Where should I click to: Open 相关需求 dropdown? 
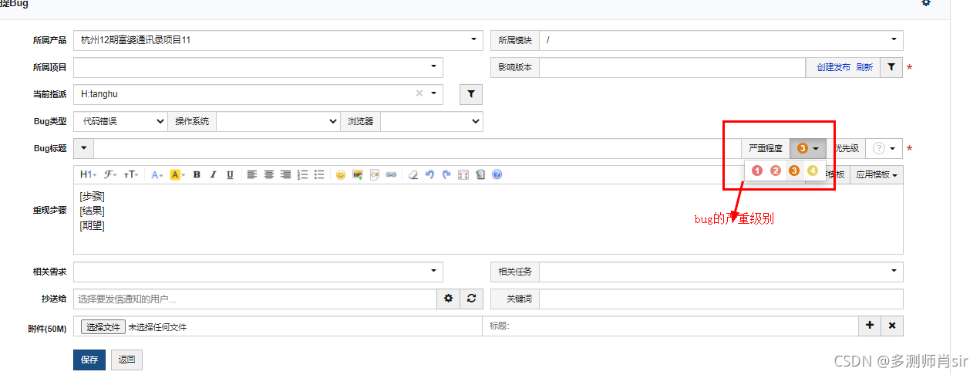pyautogui.click(x=258, y=272)
